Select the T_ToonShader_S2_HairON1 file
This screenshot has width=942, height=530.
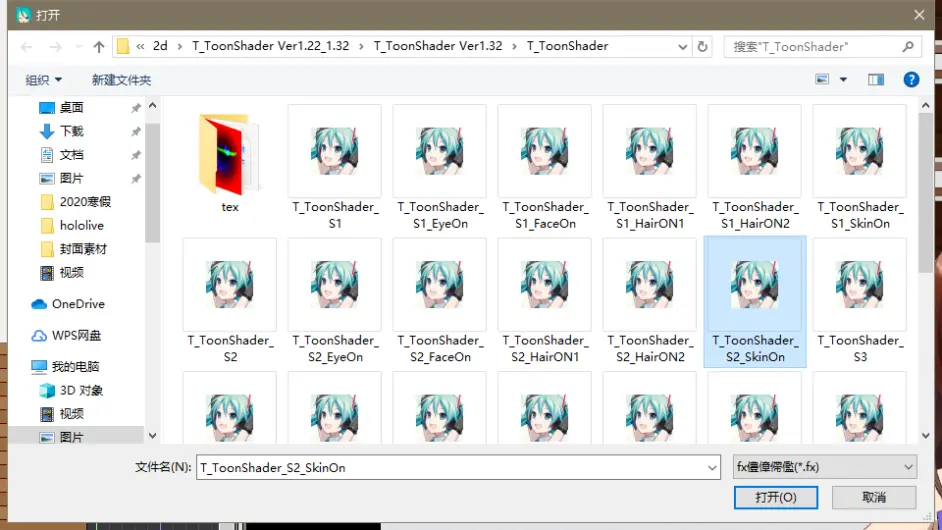[x=545, y=302]
